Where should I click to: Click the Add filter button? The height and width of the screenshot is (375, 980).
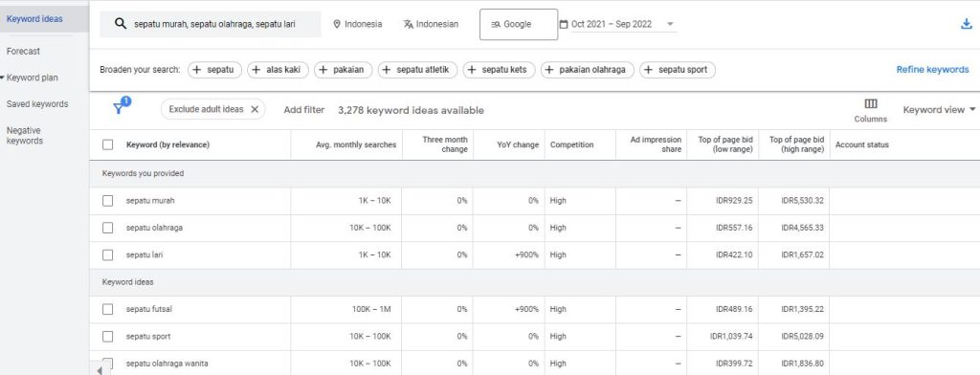point(303,110)
